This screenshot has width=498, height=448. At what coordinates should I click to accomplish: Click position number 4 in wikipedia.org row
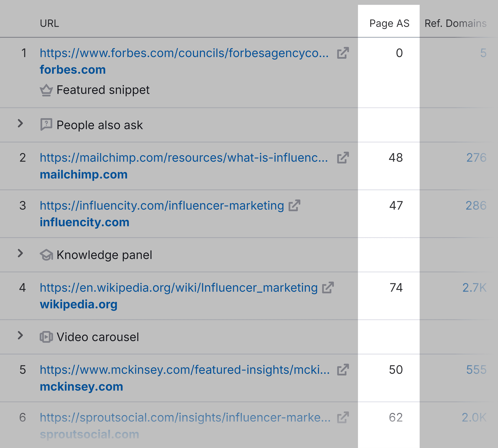[x=22, y=287]
